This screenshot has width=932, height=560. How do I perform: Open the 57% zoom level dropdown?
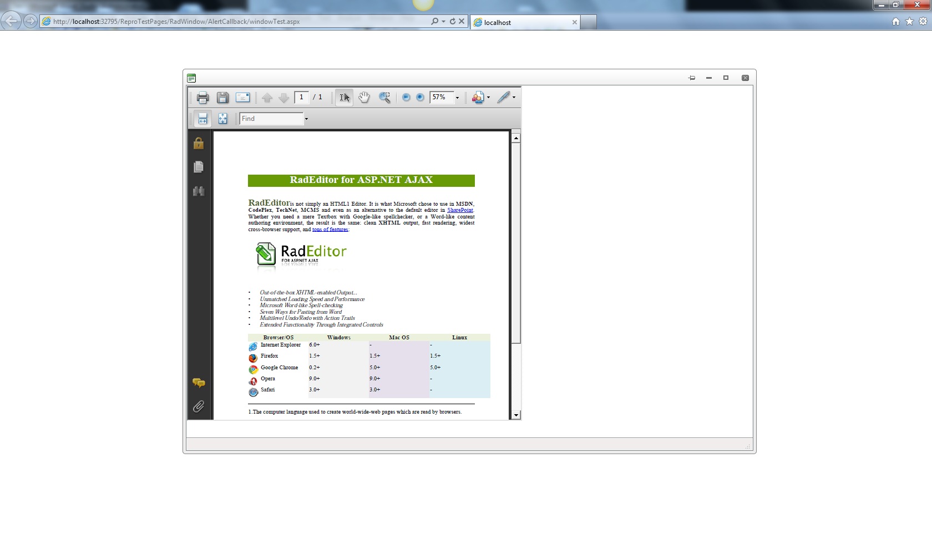coord(457,98)
